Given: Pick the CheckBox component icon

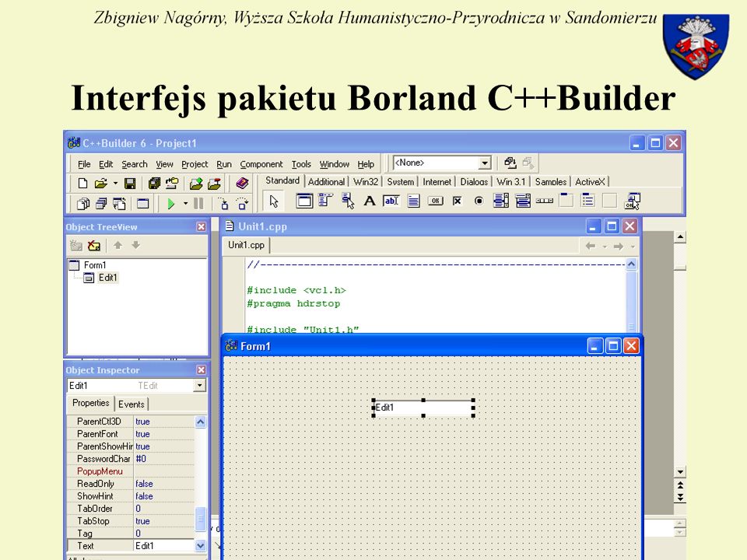Looking at the screenshot, I should click(x=458, y=201).
